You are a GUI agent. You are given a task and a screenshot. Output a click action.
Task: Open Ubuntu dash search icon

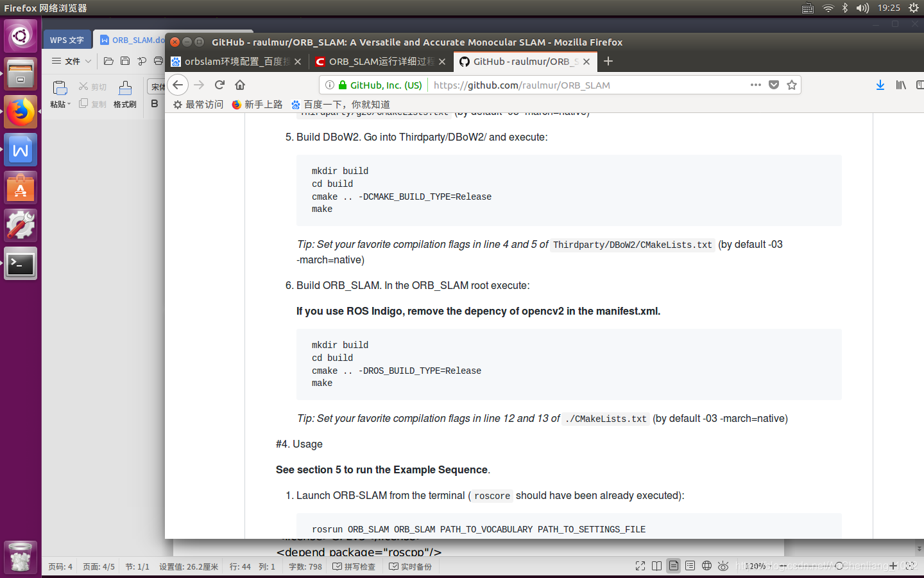click(x=21, y=36)
